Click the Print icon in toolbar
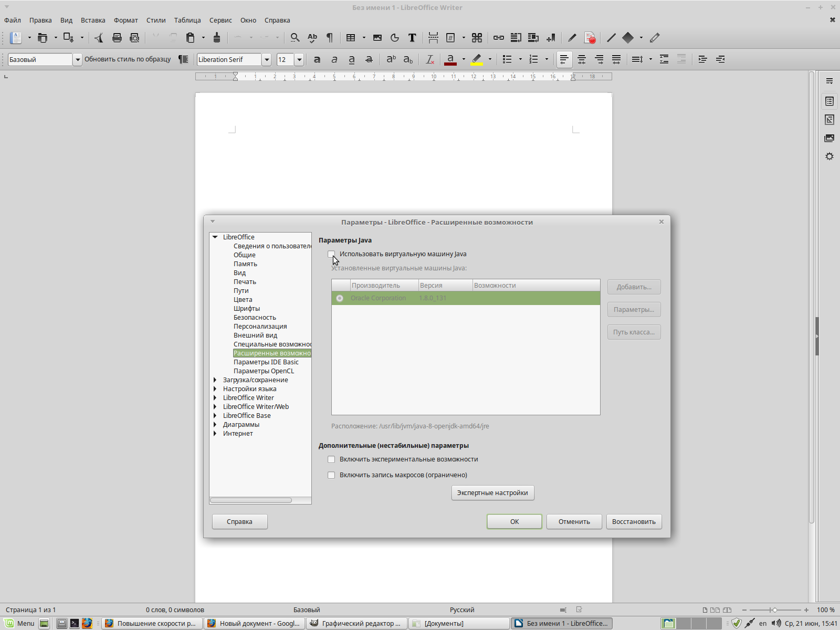This screenshot has height=630, width=840. pyautogui.click(x=117, y=38)
